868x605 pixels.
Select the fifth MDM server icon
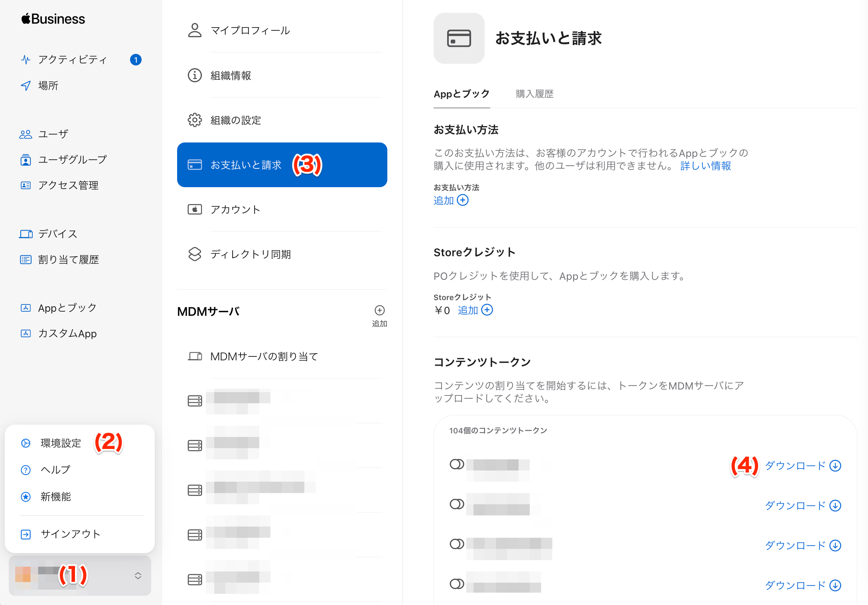click(195, 580)
